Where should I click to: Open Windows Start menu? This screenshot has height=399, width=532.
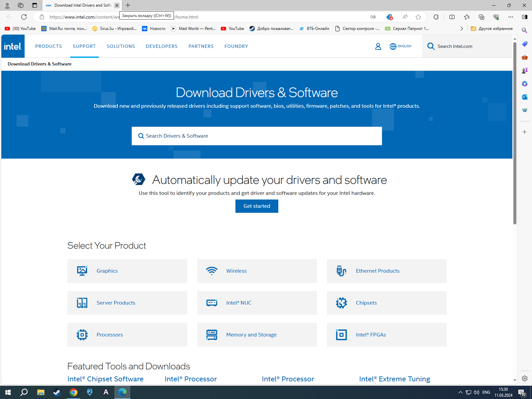pos(8,392)
